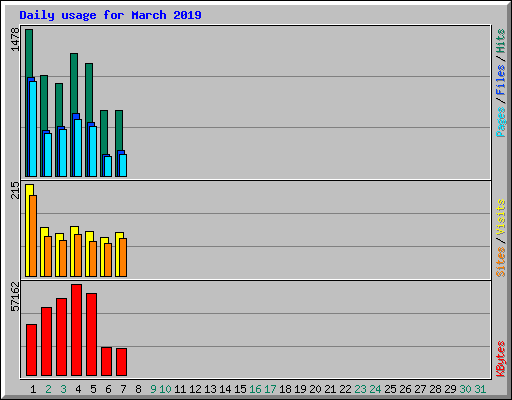Screen dimensions: 512x400
Task: Click green day 23 on the x-axis
Action: point(360,389)
